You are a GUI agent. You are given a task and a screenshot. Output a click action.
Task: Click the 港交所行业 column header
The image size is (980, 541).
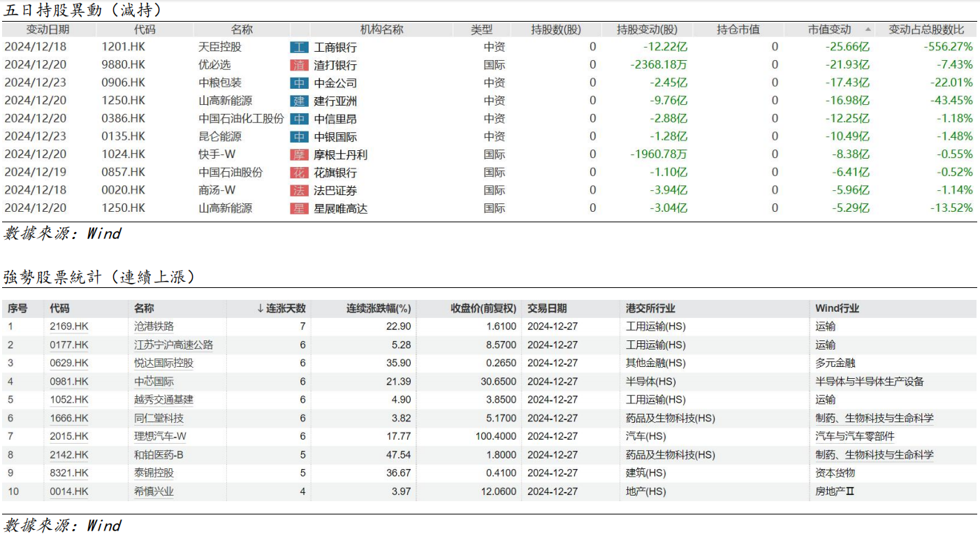tap(651, 308)
